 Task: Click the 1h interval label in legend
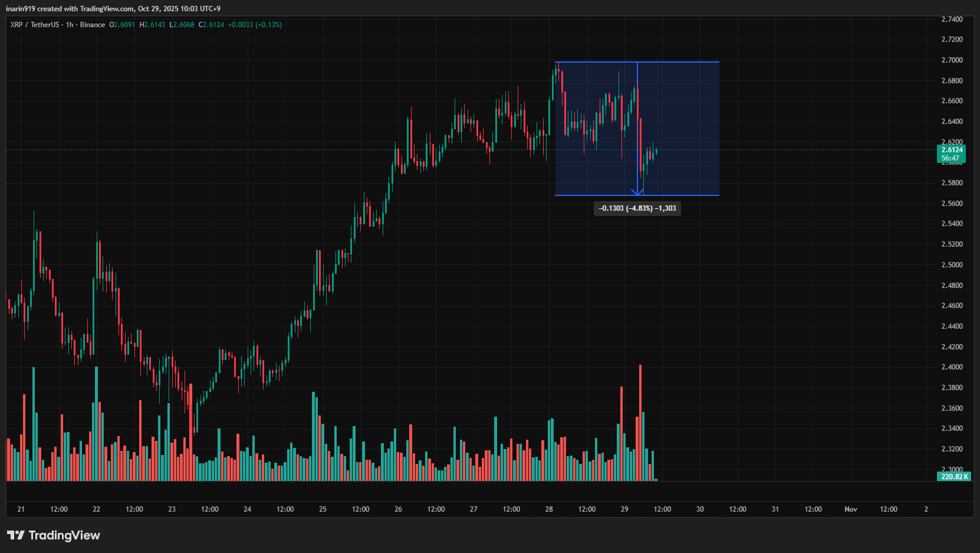pyautogui.click(x=70, y=25)
